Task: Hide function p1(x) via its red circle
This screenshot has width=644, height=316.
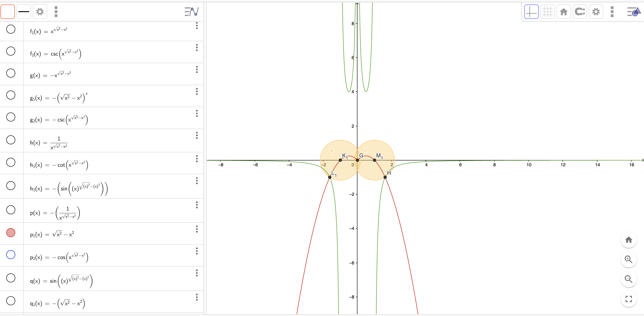Action: point(11,233)
